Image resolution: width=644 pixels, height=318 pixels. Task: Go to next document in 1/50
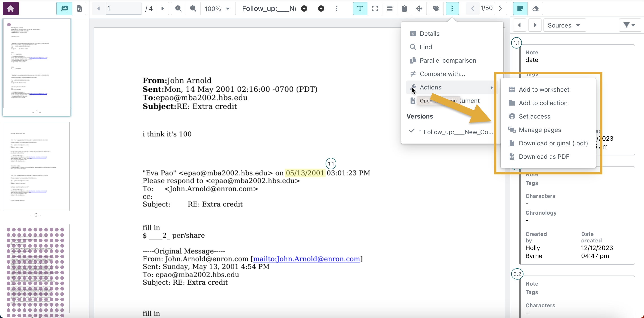tap(500, 8)
